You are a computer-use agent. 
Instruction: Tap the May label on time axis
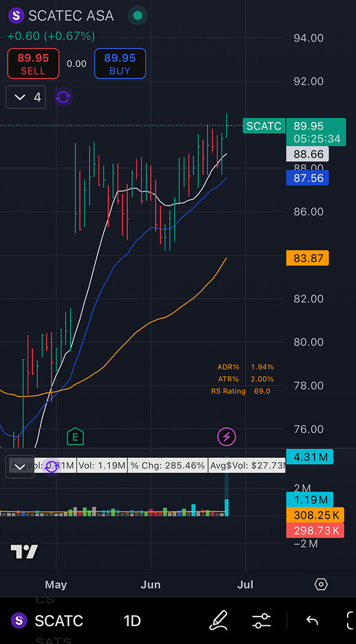[56, 585]
